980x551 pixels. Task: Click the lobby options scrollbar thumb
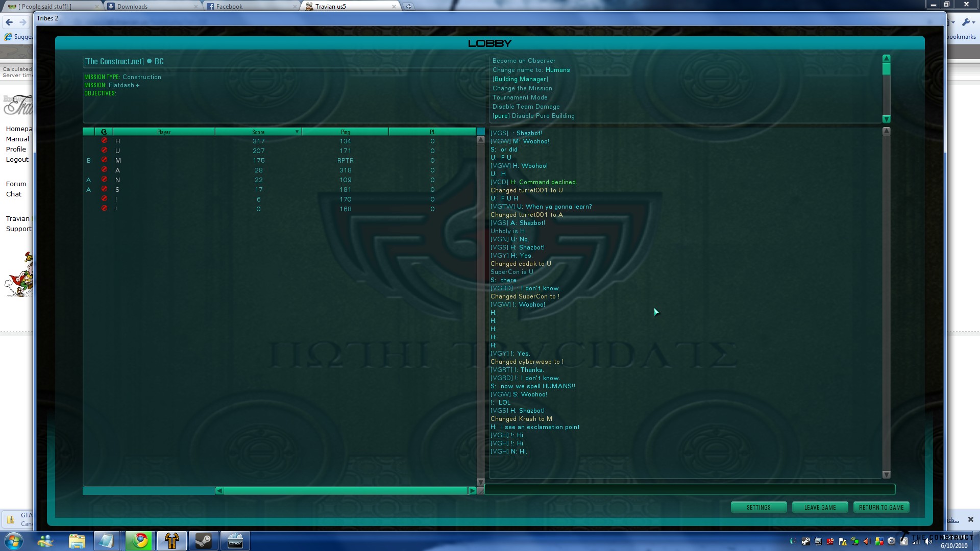click(x=887, y=69)
